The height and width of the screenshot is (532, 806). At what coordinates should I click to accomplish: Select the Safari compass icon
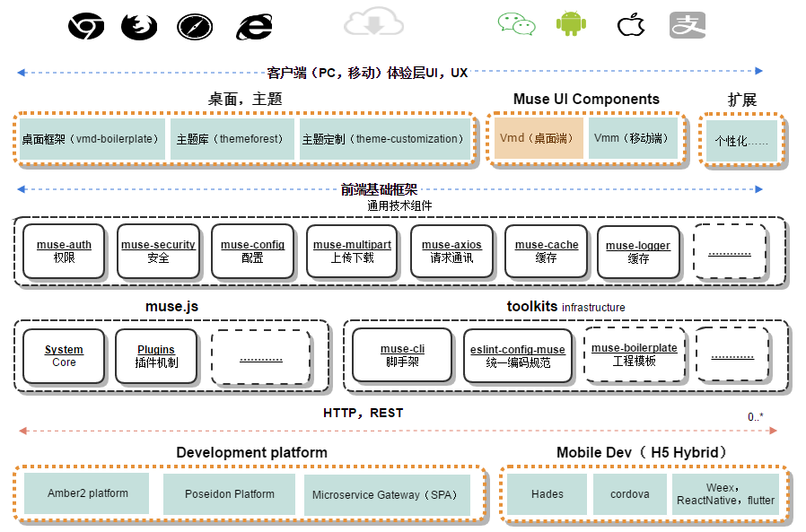[x=195, y=26]
